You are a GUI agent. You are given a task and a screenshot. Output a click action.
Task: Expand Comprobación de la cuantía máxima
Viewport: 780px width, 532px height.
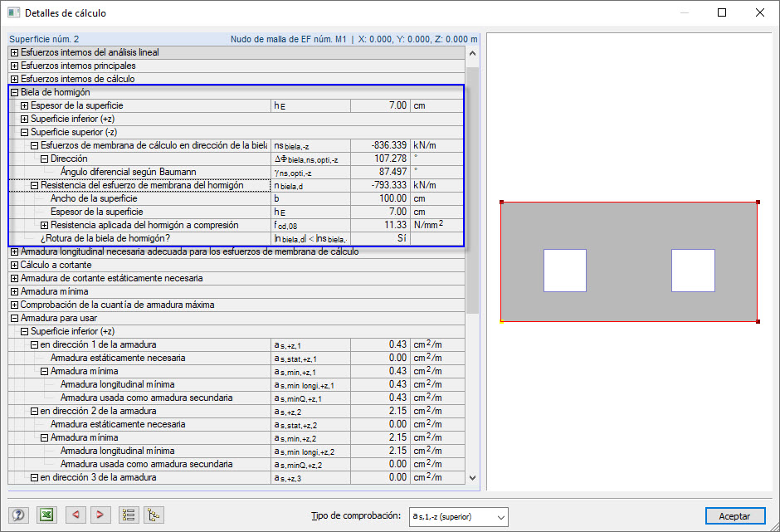[14, 305]
